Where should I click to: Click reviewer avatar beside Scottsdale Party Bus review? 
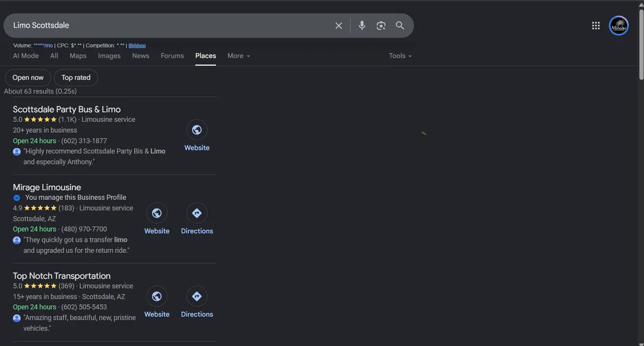click(x=17, y=152)
